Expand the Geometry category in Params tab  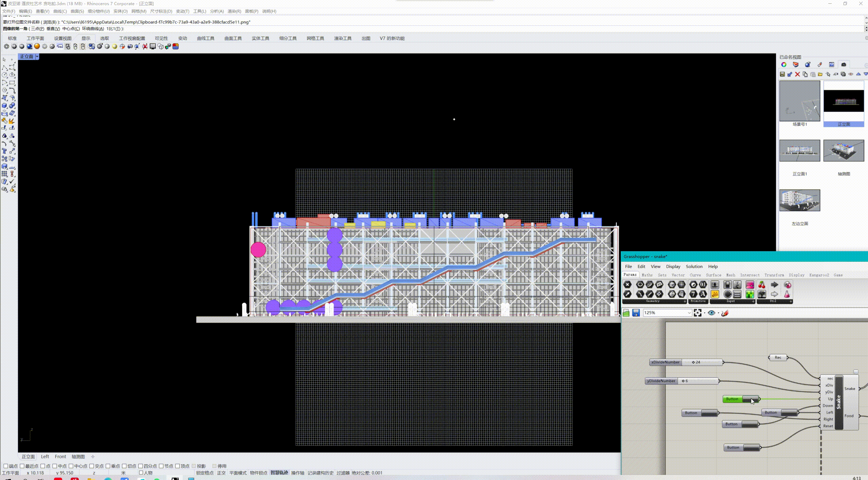pyautogui.click(x=685, y=301)
